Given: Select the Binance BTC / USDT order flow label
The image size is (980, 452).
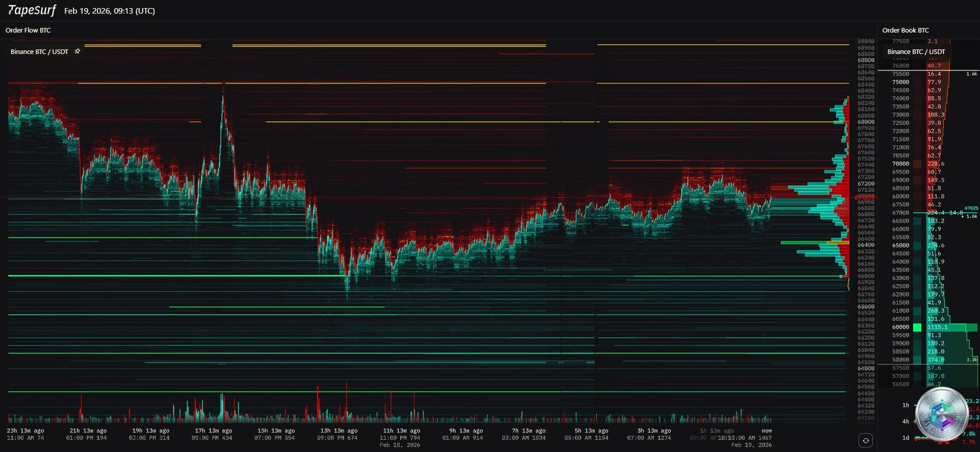Looking at the screenshot, I should 39,51.
